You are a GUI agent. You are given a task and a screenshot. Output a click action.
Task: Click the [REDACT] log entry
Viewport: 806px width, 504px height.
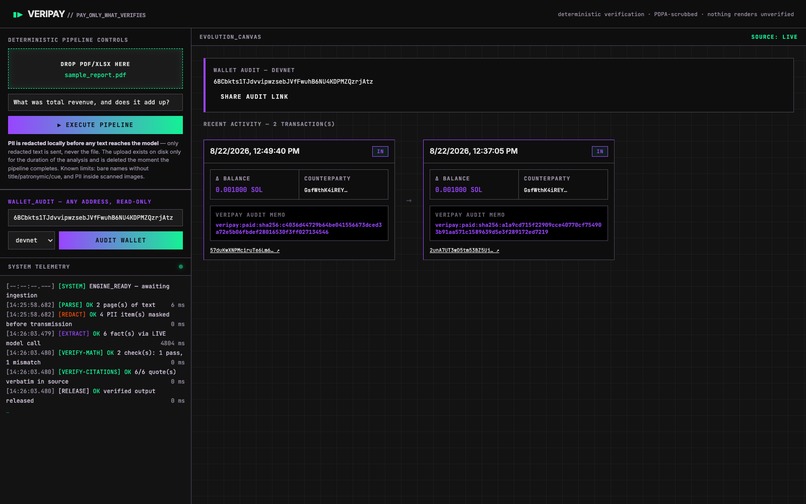tap(95, 319)
